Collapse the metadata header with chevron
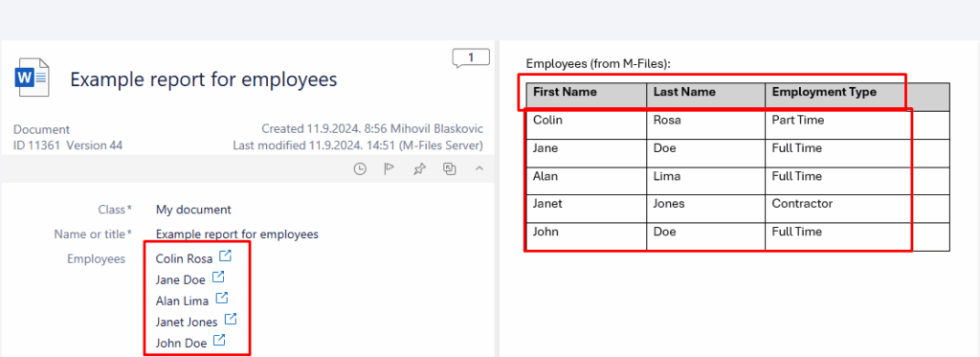The image size is (980, 357). pos(479,168)
